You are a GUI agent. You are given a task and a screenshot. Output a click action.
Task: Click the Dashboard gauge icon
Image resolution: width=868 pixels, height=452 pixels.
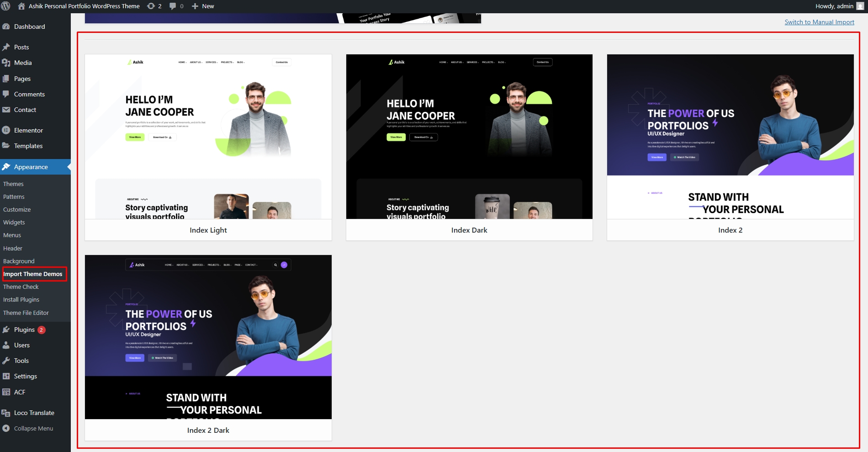[x=6, y=27]
